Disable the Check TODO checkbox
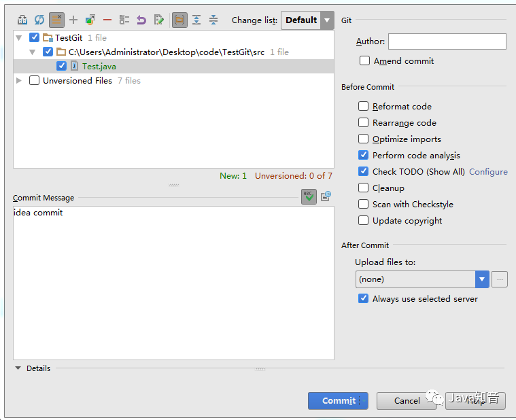The height and width of the screenshot is (420, 516). point(363,171)
